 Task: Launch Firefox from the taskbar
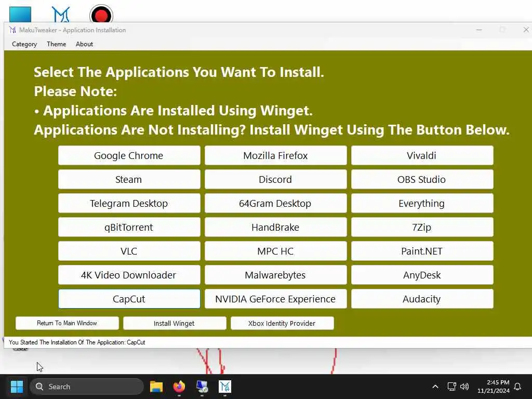click(179, 387)
